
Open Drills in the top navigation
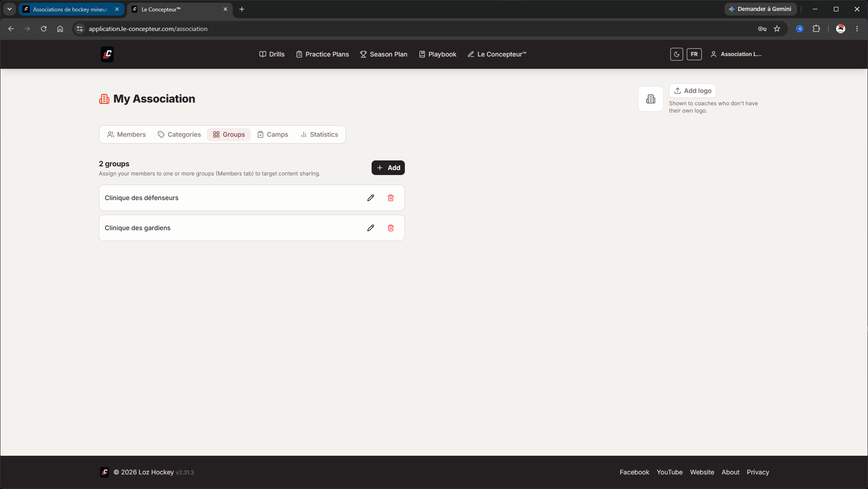coord(272,54)
